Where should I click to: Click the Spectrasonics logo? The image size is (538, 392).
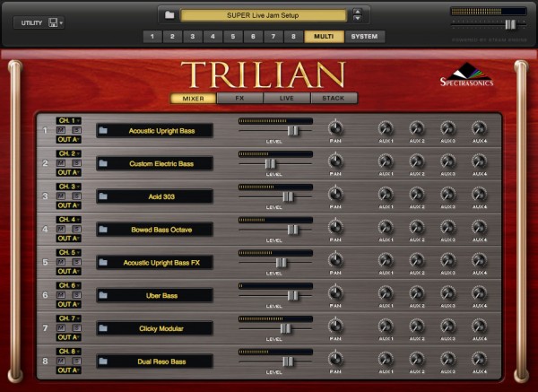tap(466, 74)
